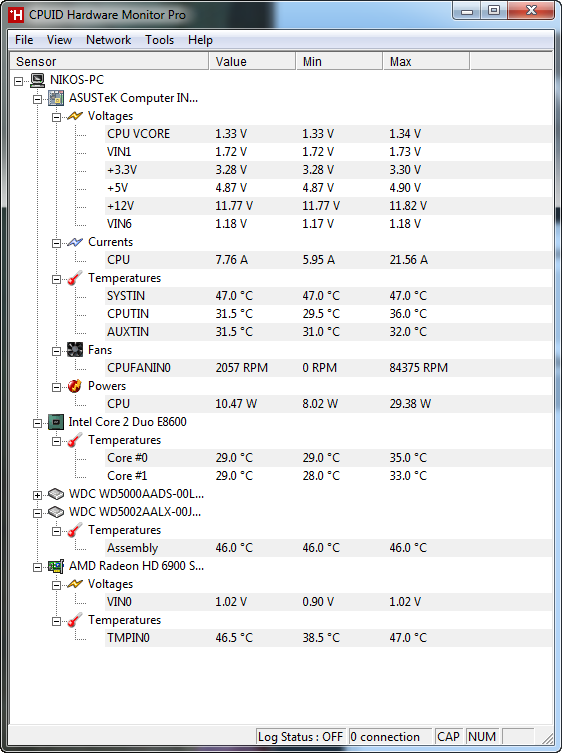Collapse the Intel Core 2 Duo E8600 node
The image size is (562, 753).
point(37,423)
